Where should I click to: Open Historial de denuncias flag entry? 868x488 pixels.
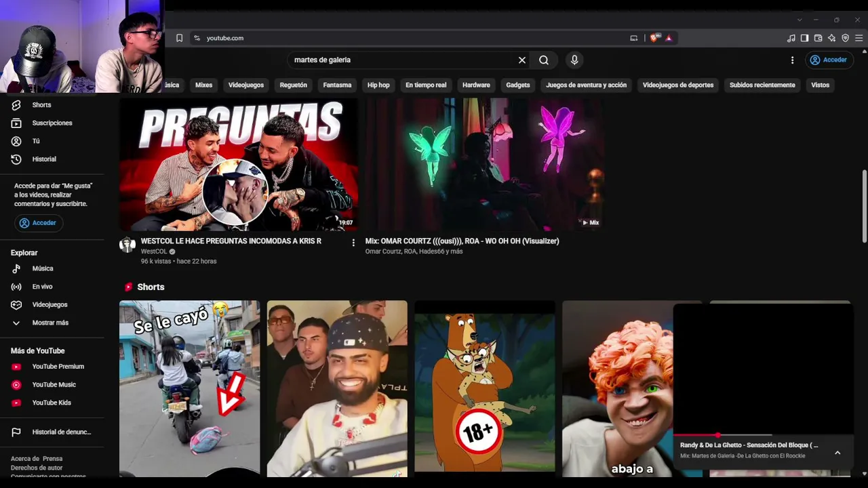pyautogui.click(x=52, y=432)
